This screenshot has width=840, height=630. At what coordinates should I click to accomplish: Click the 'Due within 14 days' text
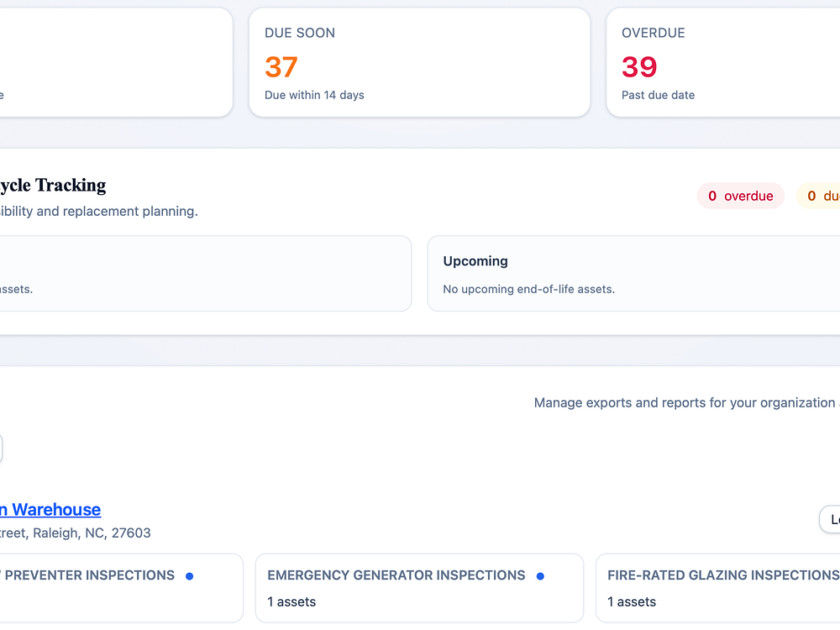coord(314,95)
